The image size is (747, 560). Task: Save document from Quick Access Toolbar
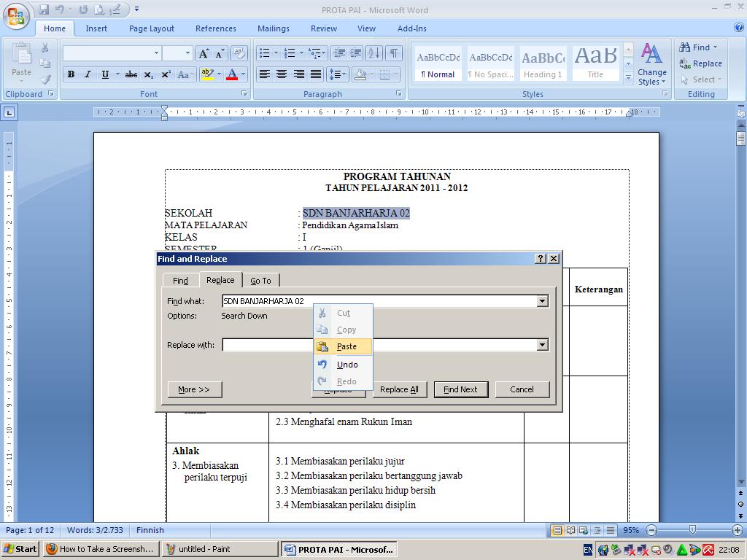(x=44, y=9)
